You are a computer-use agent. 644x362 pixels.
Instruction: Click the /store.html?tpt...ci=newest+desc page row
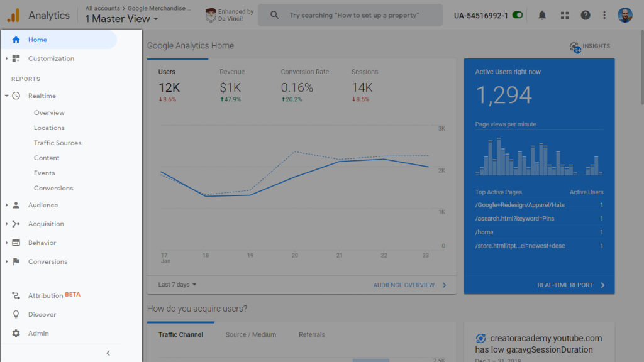click(x=539, y=246)
